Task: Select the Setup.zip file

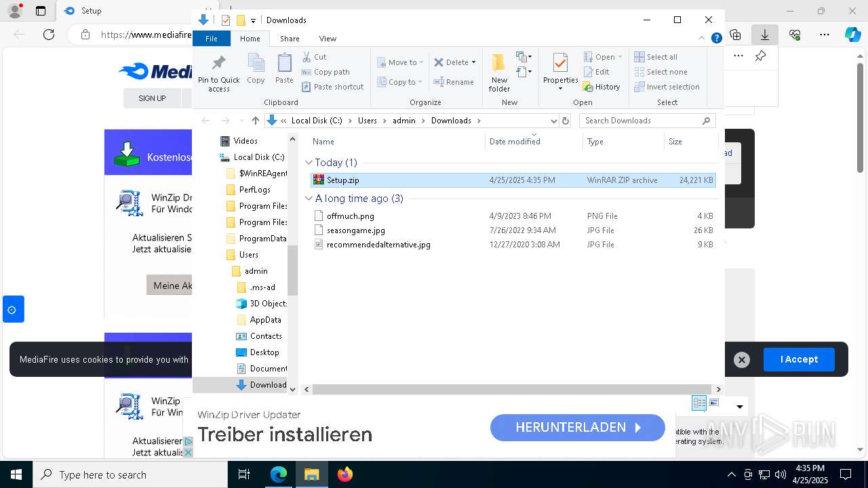Action: coord(513,180)
